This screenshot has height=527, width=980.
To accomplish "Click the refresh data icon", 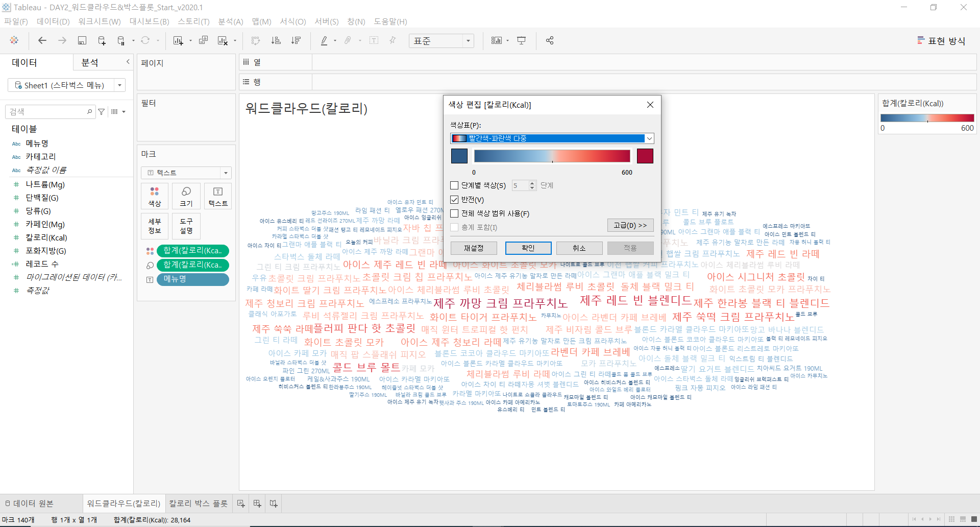I will click(x=145, y=40).
